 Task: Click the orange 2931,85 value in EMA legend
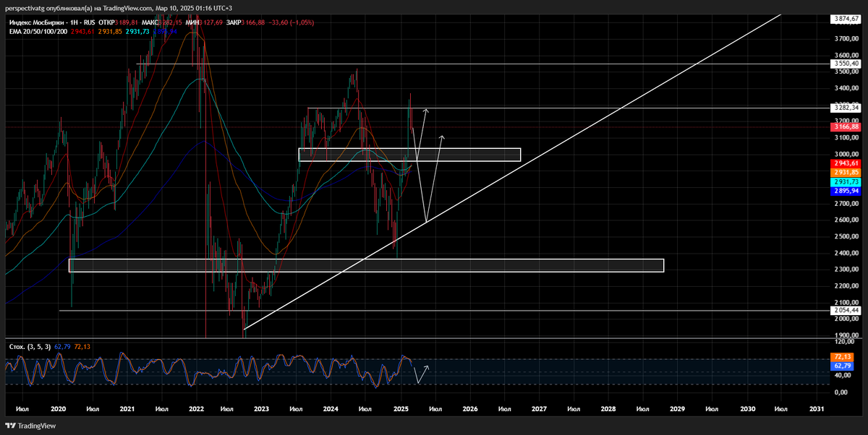(x=110, y=32)
